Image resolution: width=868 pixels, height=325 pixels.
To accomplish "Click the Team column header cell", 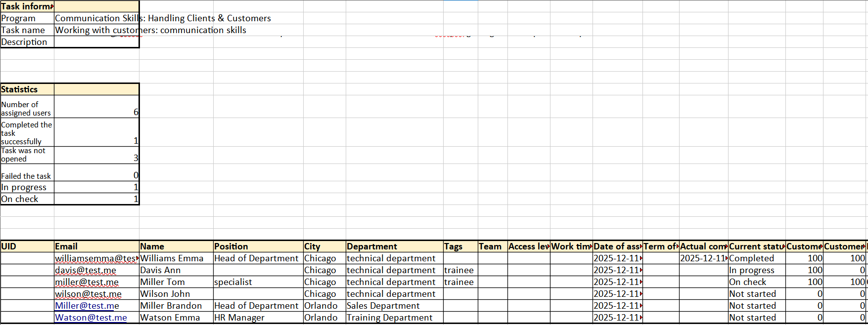I will [492, 246].
